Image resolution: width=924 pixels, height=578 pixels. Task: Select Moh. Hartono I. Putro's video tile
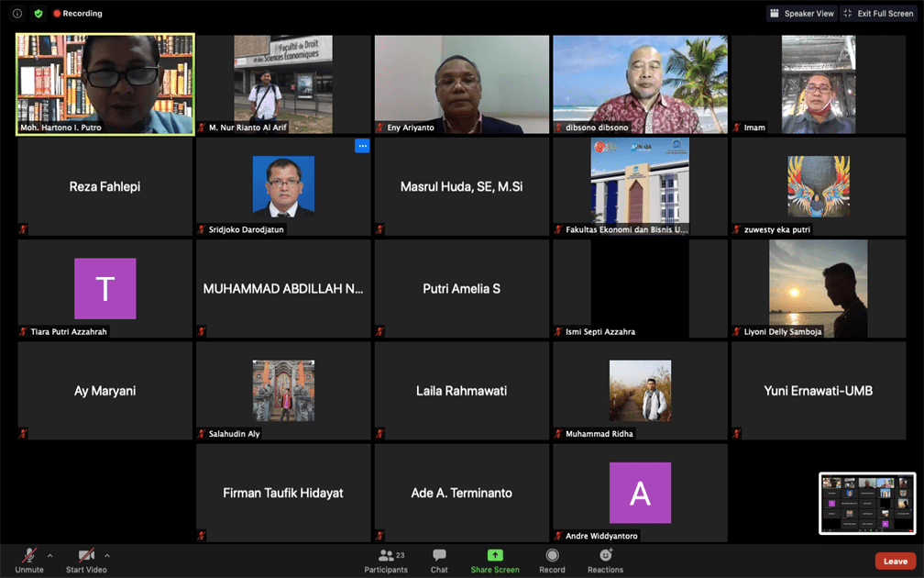coord(105,84)
